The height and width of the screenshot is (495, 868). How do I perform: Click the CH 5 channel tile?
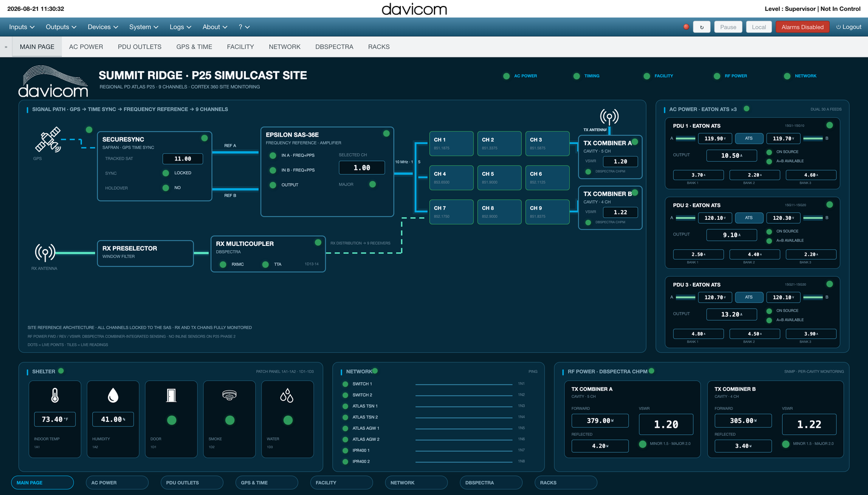(500, 177)
